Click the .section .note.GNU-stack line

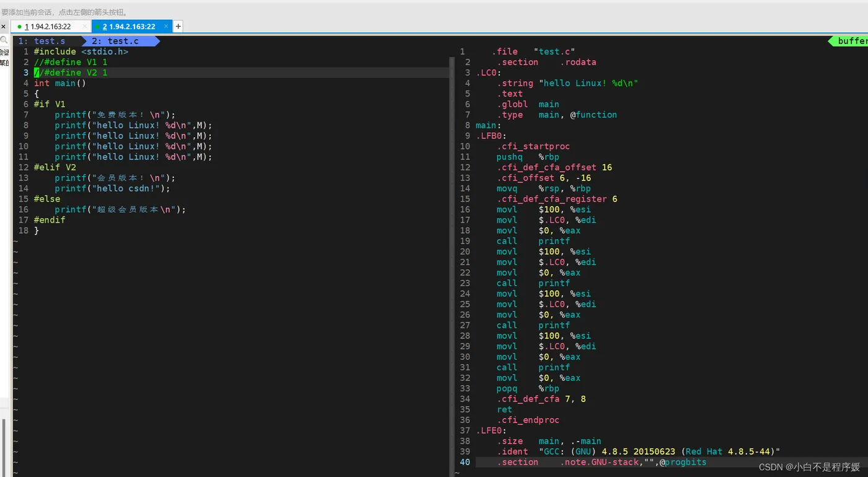[601, 463]
